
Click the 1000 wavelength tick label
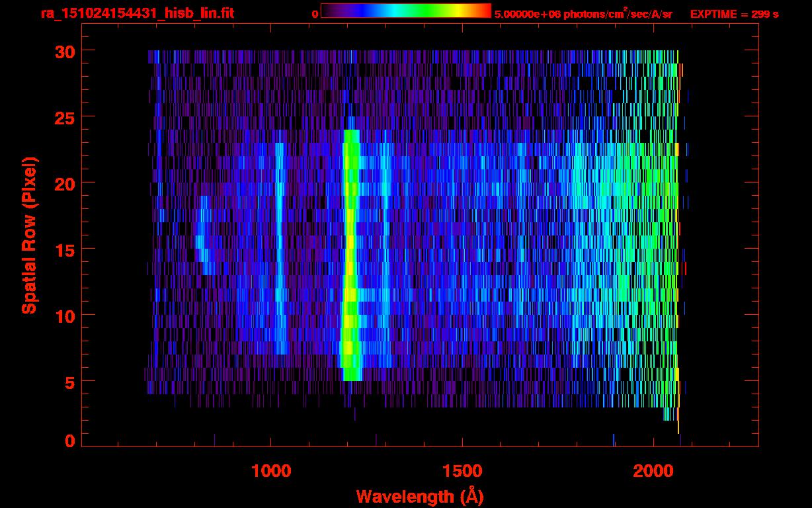click(x=270, y=472)
